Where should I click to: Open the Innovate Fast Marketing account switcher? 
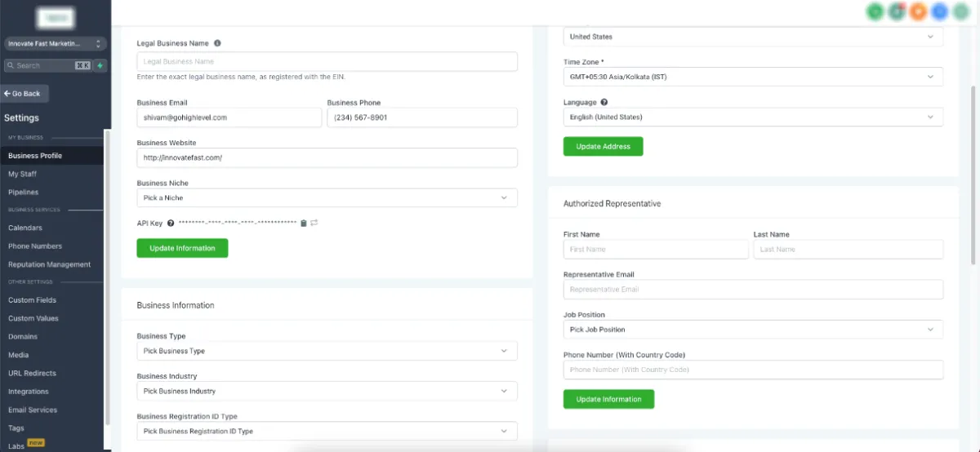(55, 43)
